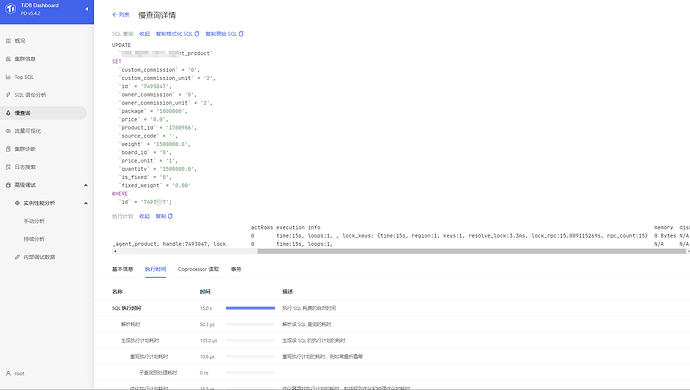
Task: Open the 概况 overview icon in sidebar
Action: [x=8, y=40]
